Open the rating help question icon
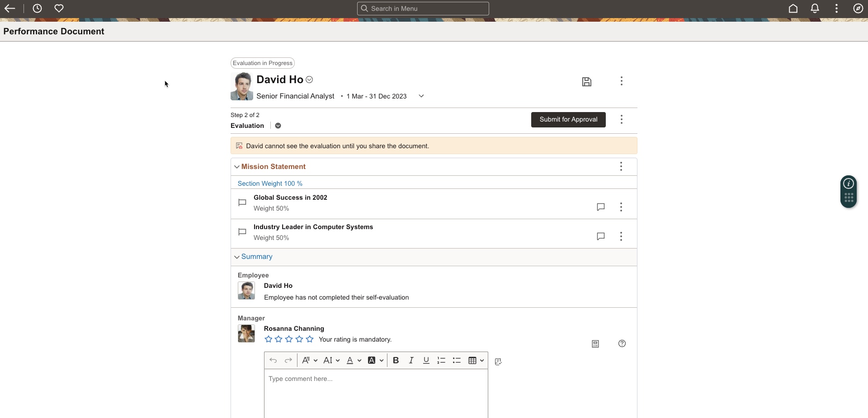 [x=622, y=344]
